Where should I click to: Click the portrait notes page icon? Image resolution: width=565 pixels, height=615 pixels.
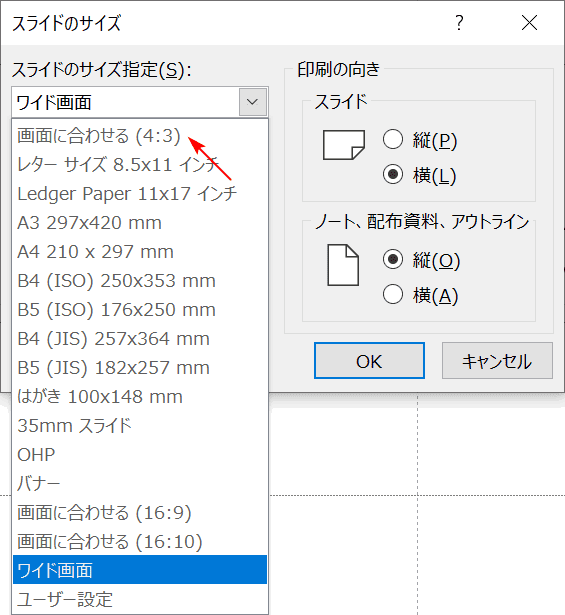pos(343,265)
